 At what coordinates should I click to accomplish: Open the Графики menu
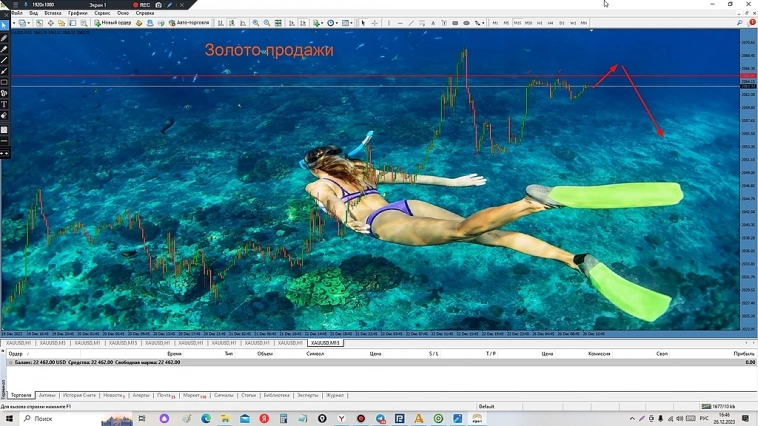click(77, 13)
